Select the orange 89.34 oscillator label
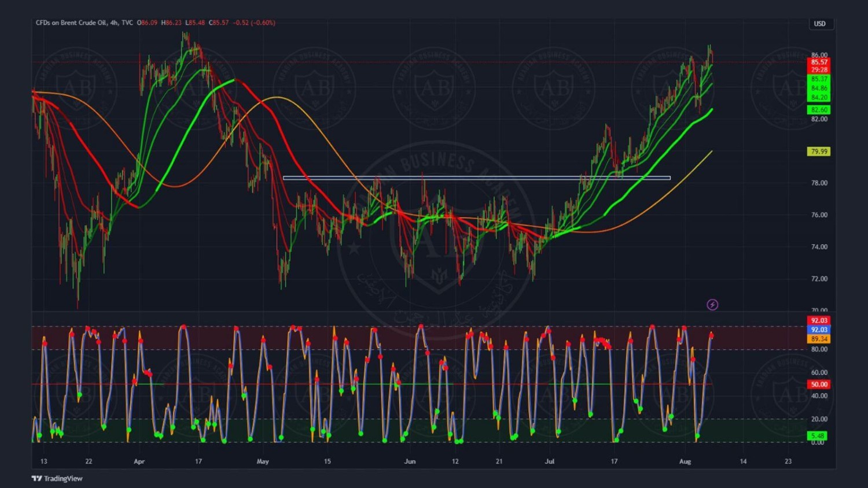 click(819, 339)
